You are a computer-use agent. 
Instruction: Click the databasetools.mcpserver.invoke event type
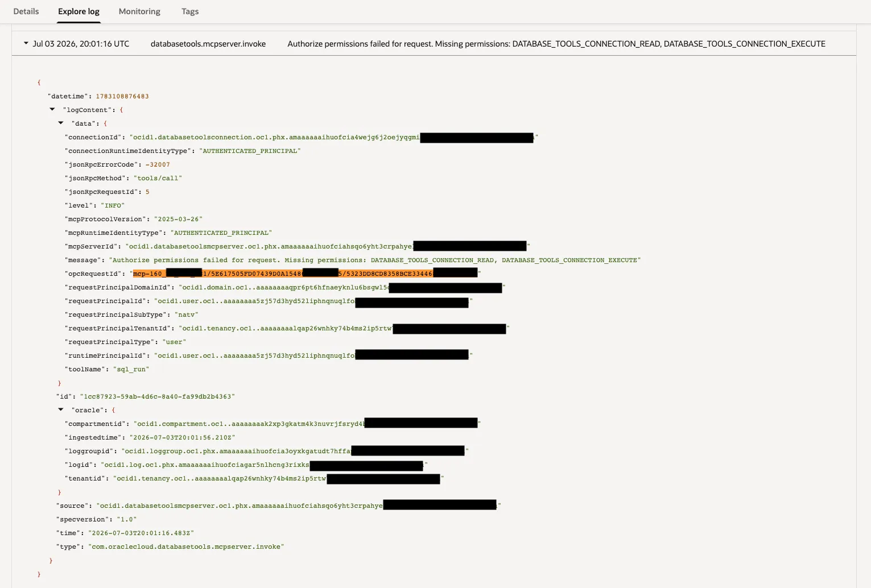click(x=208, y=44)
